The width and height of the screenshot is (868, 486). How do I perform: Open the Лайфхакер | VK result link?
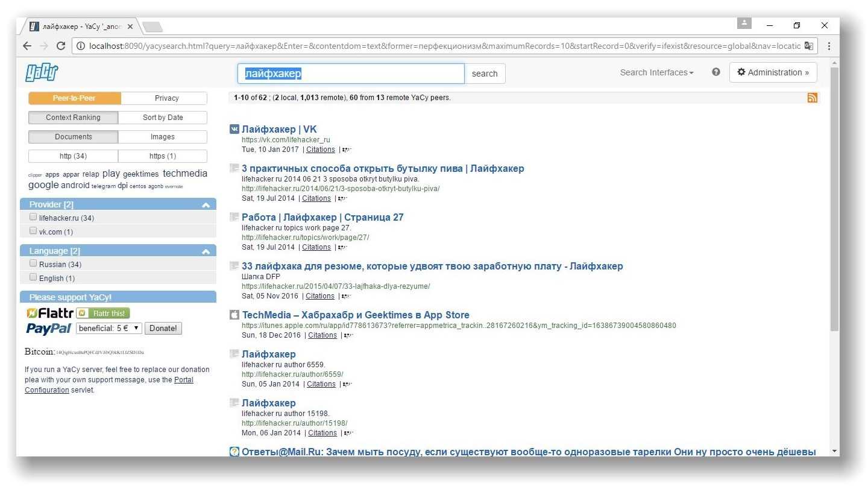pyautogui.click(x=278, y=129)
